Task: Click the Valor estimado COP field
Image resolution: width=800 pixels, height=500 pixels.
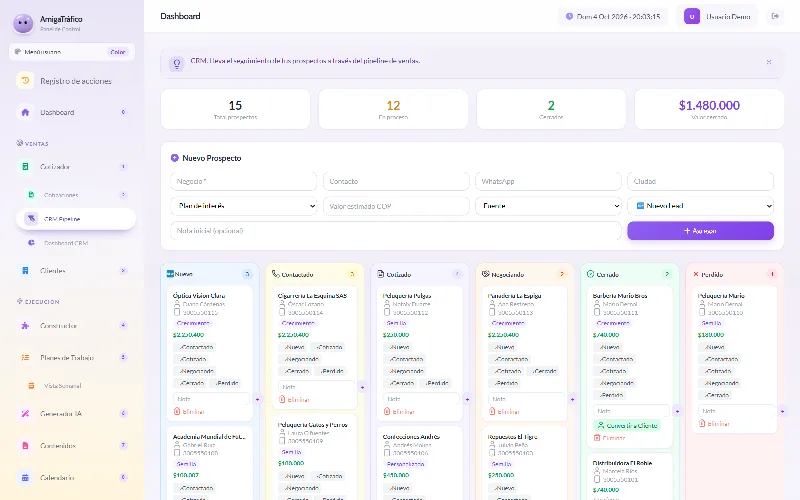Action: [x=396, y=206]
